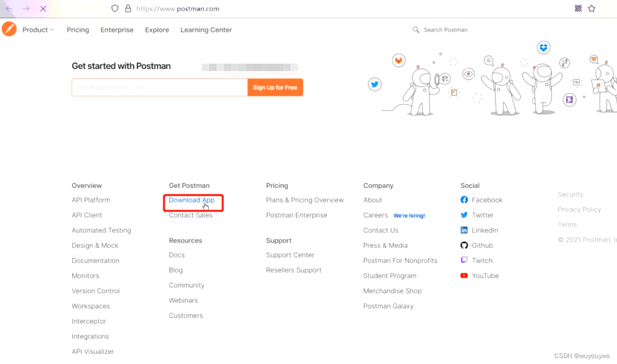Open the QR code icon in address bar
The height and width of the screenshot is (364, 617).
[579, 8]
